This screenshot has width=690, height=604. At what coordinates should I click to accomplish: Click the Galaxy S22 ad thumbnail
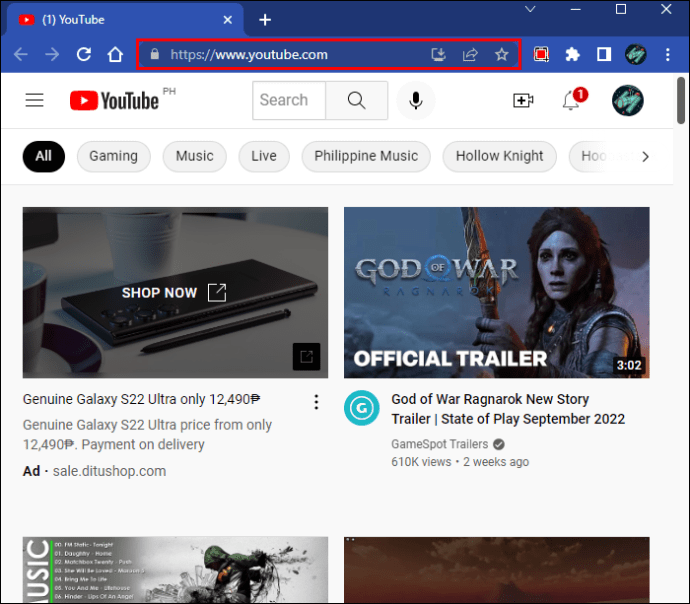(x=175, y=293)
